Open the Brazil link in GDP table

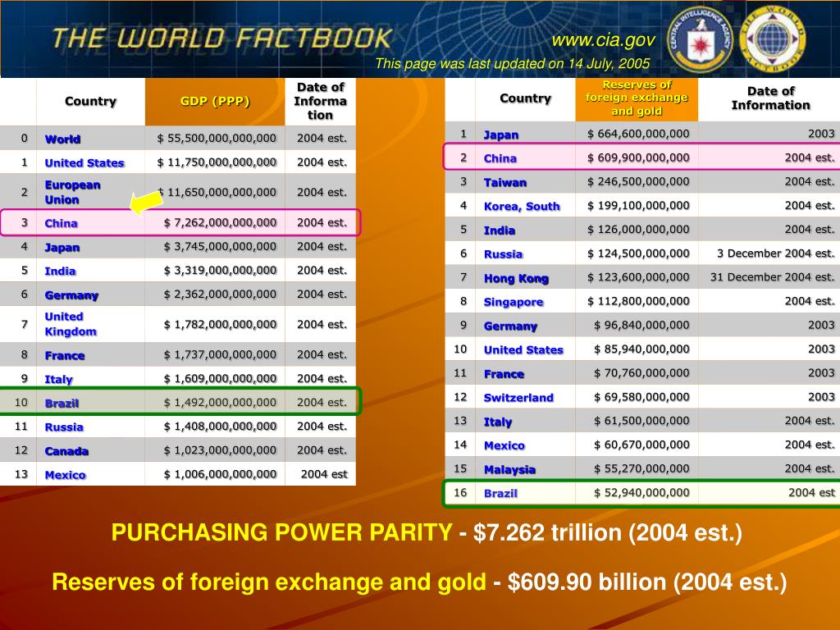62,404
